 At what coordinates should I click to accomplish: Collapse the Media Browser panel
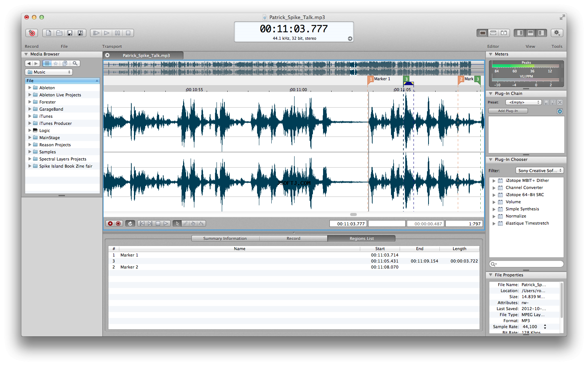[x=26, y=54]
